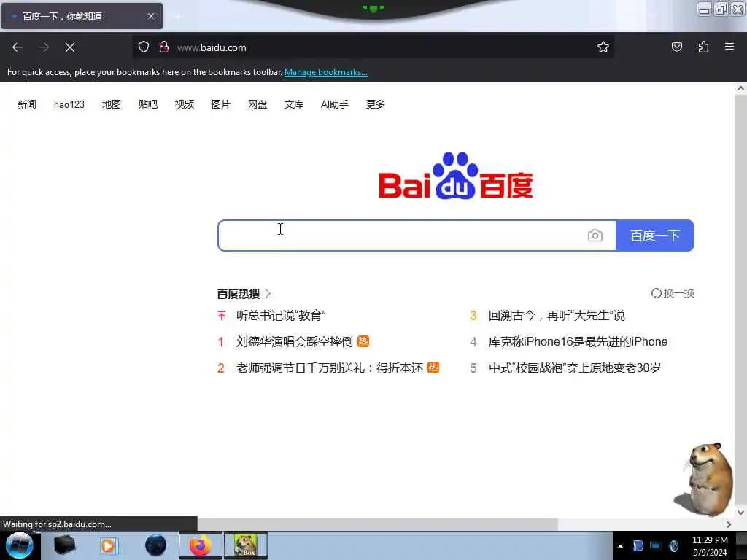Click the vertical scrollbar up arrow
Viewport: 747px width, 560px height.
[740, 88]
